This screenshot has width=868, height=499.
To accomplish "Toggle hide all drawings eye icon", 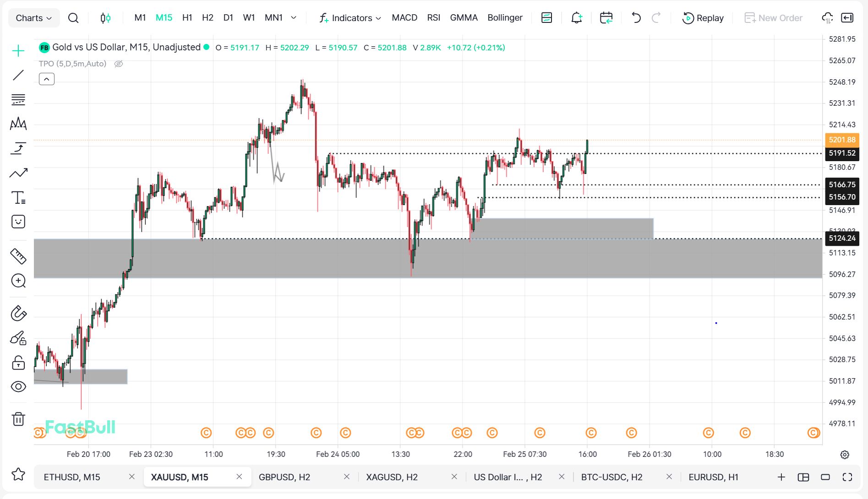I will coord(18,387).
